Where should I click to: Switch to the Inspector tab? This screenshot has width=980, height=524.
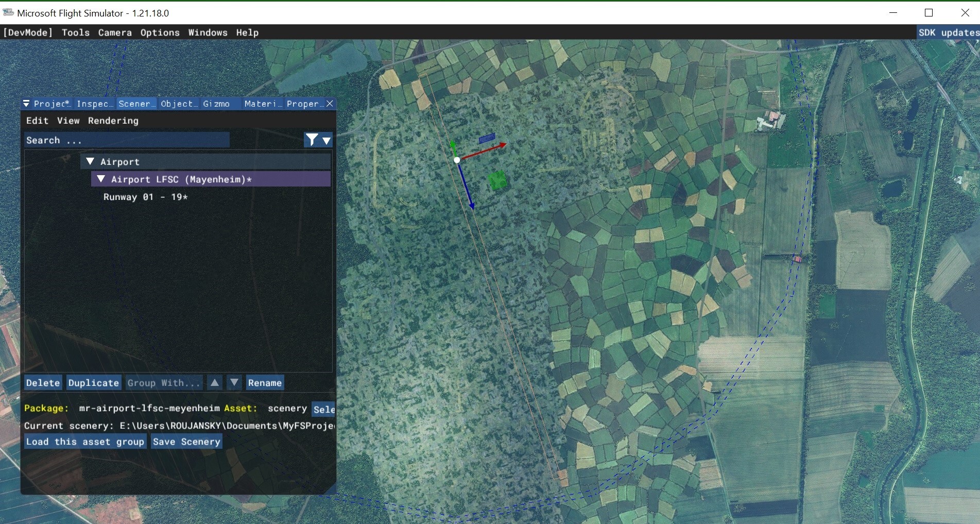coord(95,104)
